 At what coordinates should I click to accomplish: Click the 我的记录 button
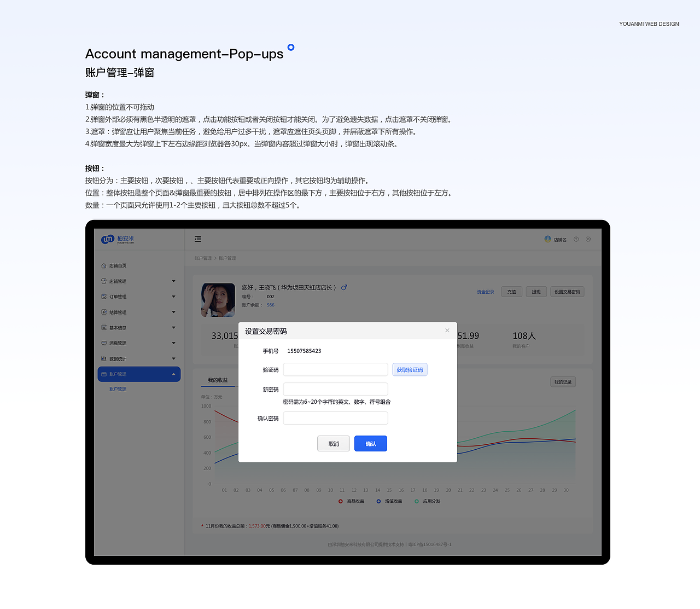[x=563, y=382]
